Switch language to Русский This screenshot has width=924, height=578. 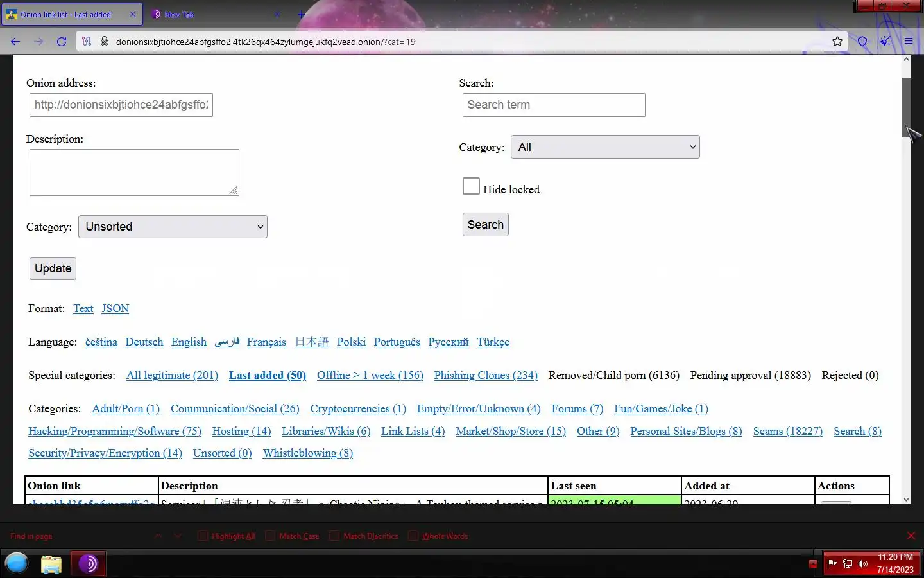coord(449,342)
